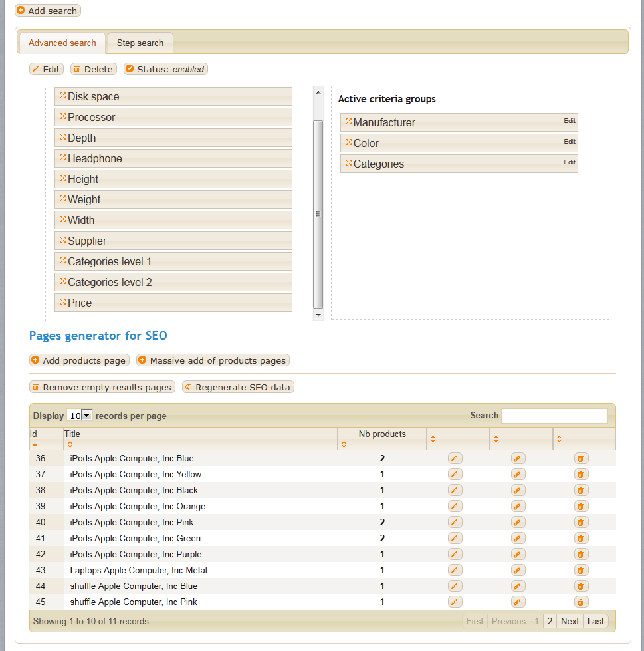Click sort arrows above the edit column
The height and width of the screenshot is (651, 644).
(x=433, y=440)
